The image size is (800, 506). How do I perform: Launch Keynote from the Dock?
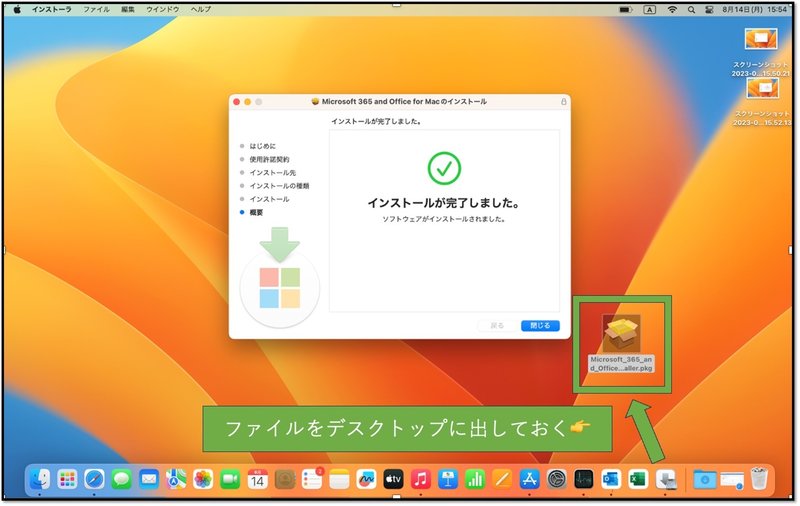click(x=448, y=479)
